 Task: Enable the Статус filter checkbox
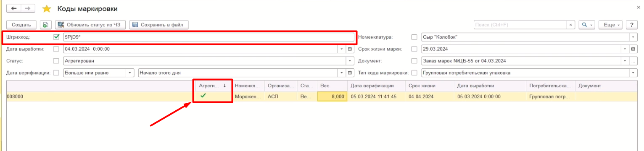click(x=56, y=61)
